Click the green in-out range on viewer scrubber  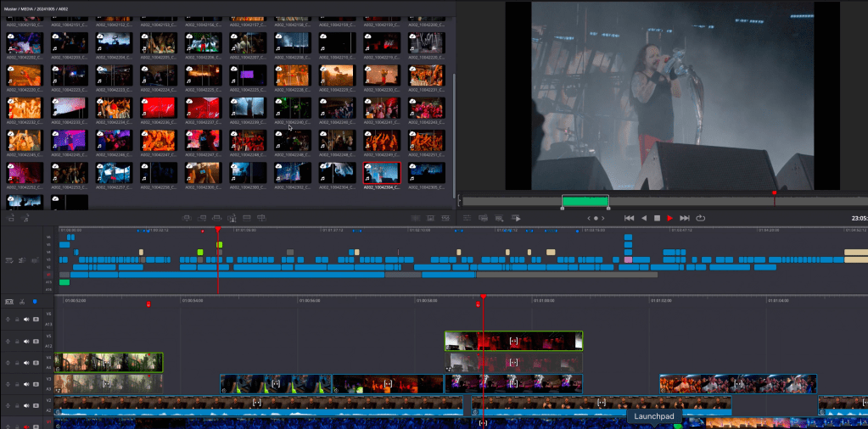(x=585, y=201)
